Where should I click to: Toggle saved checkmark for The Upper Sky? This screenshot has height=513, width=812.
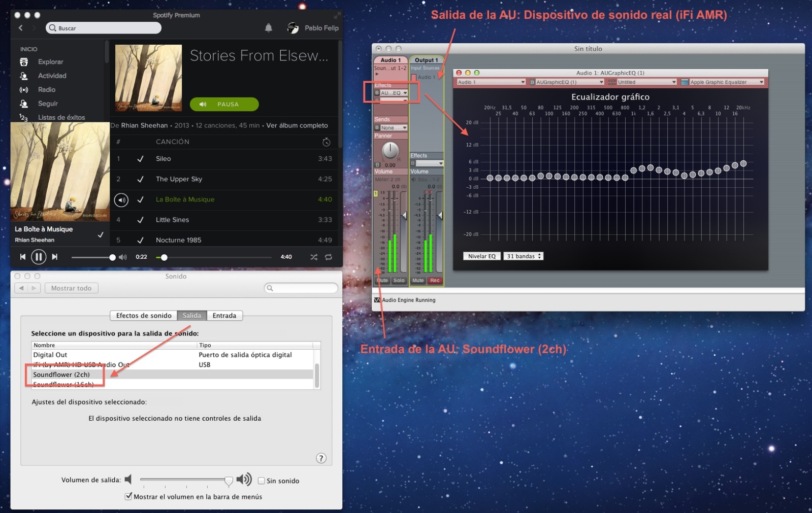140,179
